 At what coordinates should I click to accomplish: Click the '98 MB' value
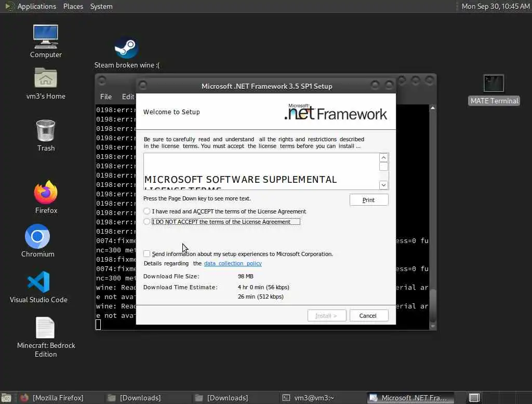point(246,276)
